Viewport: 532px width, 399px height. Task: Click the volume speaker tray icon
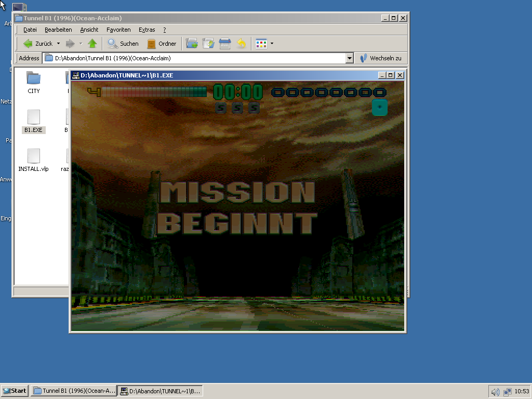495,391
